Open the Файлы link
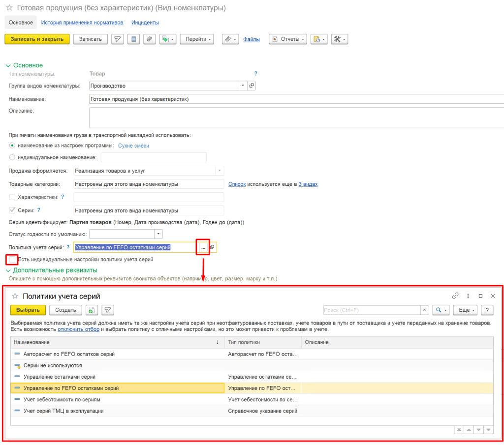Screen dimensions: 504x445 pos(252,39)
